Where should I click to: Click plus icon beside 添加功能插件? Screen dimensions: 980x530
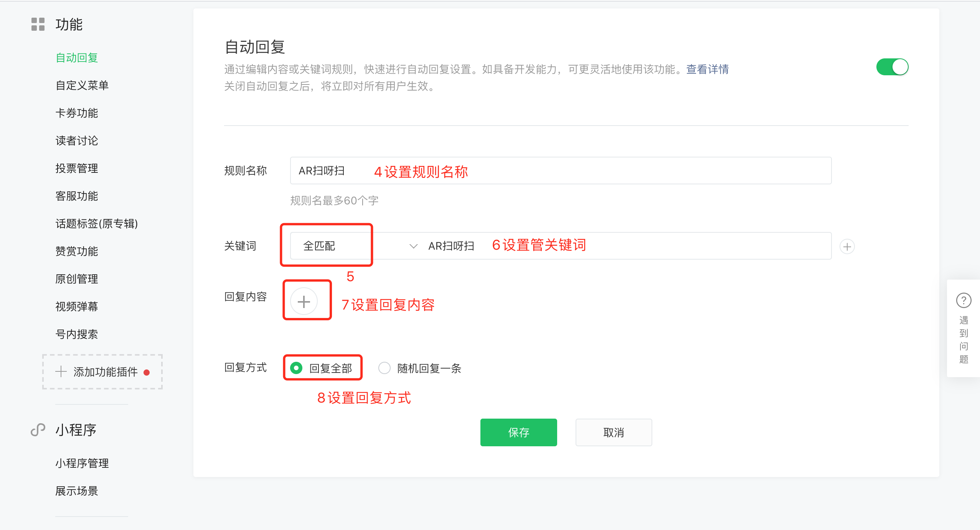pos(61,371)
